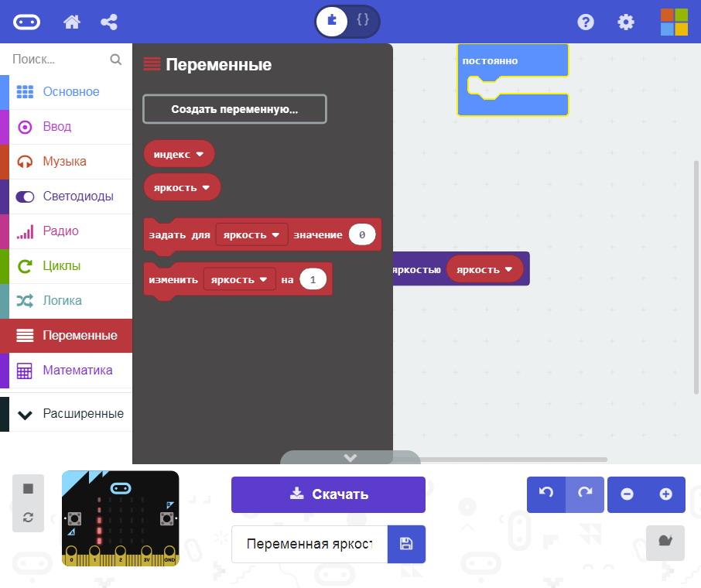Click the micro:bit logo icon
This screenshot has height=588, width=701.
pyautogui.click(x=27, y=22)
